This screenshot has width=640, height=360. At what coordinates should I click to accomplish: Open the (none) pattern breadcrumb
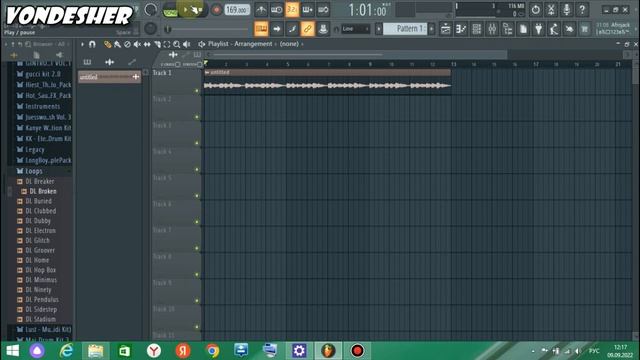(289, 44)
